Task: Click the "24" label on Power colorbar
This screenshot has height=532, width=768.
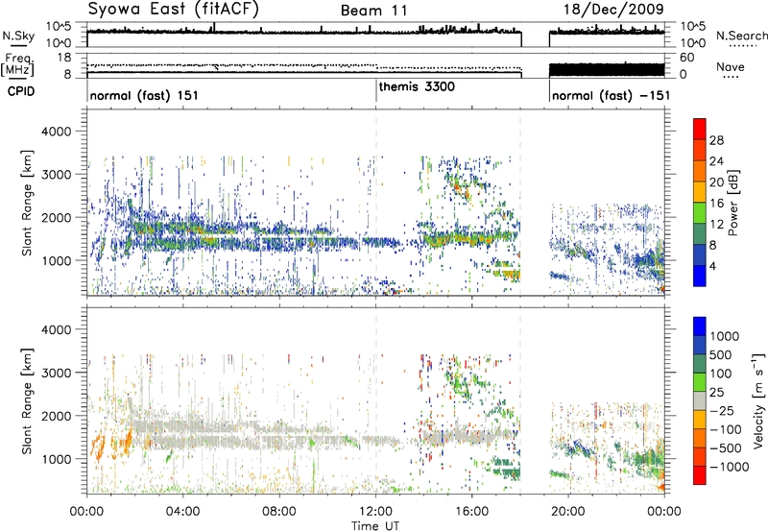Action: pos(716,161)
